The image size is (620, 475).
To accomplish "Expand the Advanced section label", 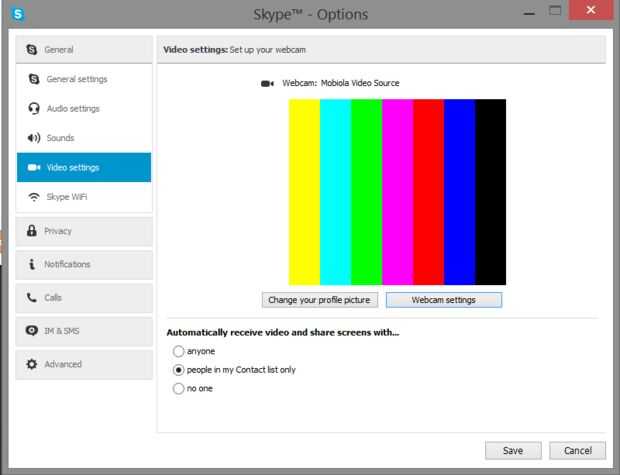I will coord(63,364).
